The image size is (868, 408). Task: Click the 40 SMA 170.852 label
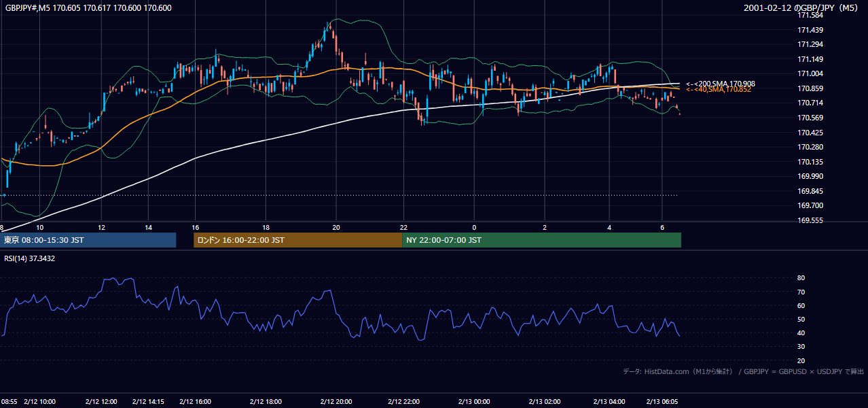(x=718, y=89)
